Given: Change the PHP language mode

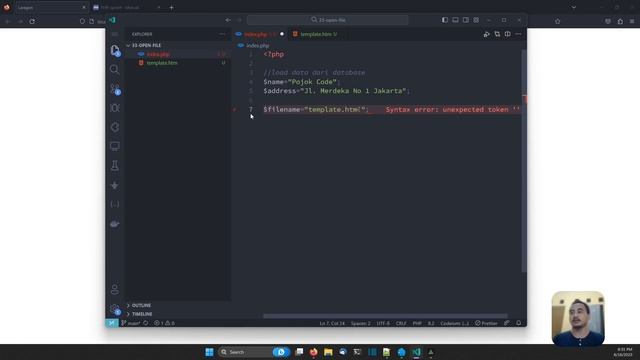Looking at the screenshot, I should point(417,323).
